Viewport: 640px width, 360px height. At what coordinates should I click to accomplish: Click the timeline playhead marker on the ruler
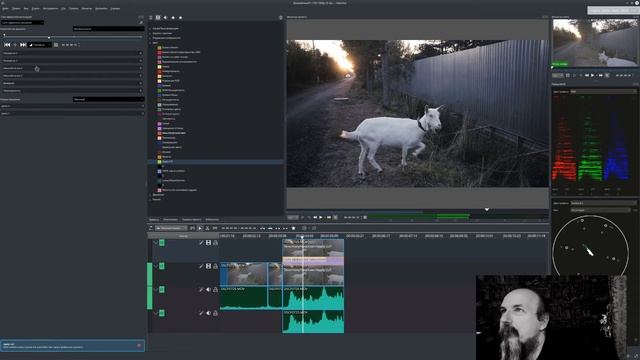coord(302,236)
